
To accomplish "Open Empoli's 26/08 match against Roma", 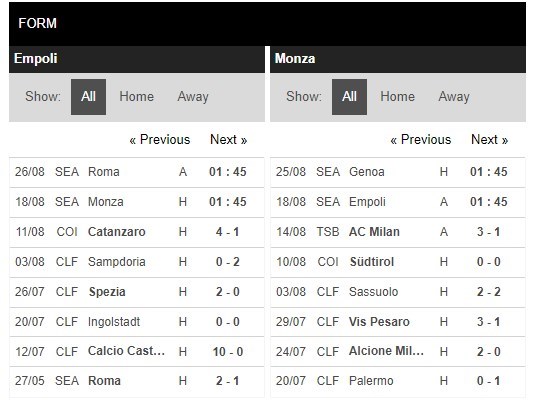I will [137, 172].
